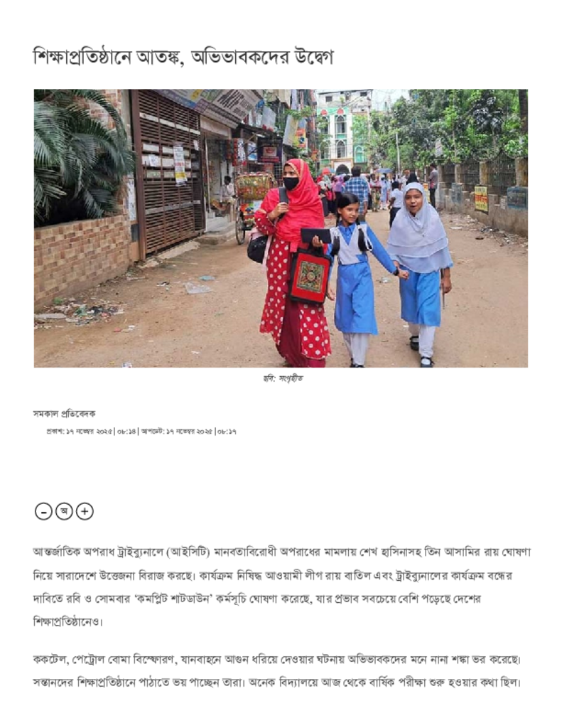Screen dimensions: 562x728
Task: Click the second paragraph starting ককটেল
Action: 278,671
